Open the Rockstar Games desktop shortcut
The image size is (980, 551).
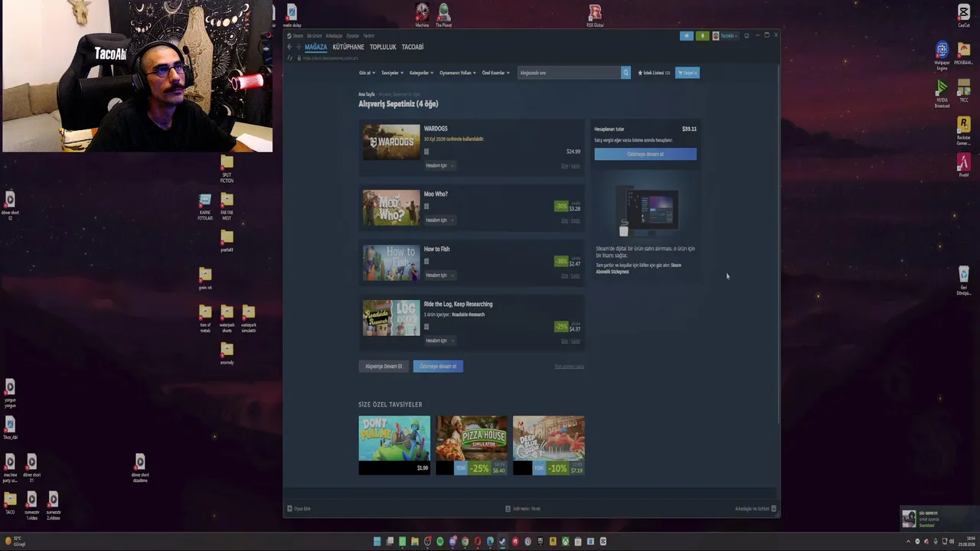[x=964, y=130]
